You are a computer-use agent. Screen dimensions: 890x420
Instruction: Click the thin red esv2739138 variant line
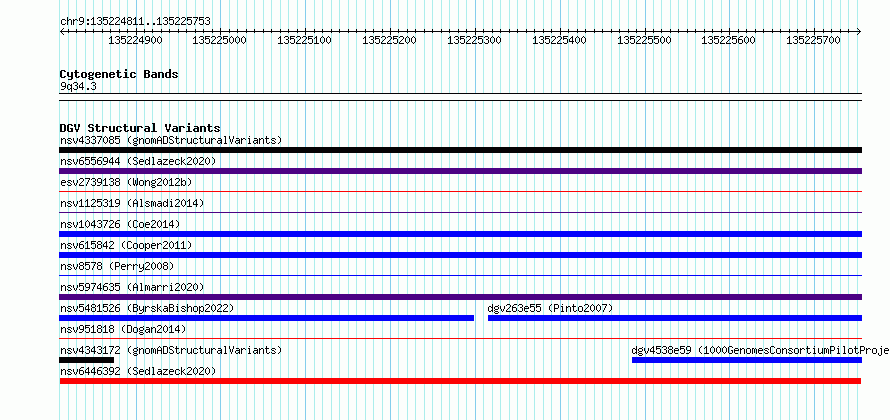tap(460, 192)
